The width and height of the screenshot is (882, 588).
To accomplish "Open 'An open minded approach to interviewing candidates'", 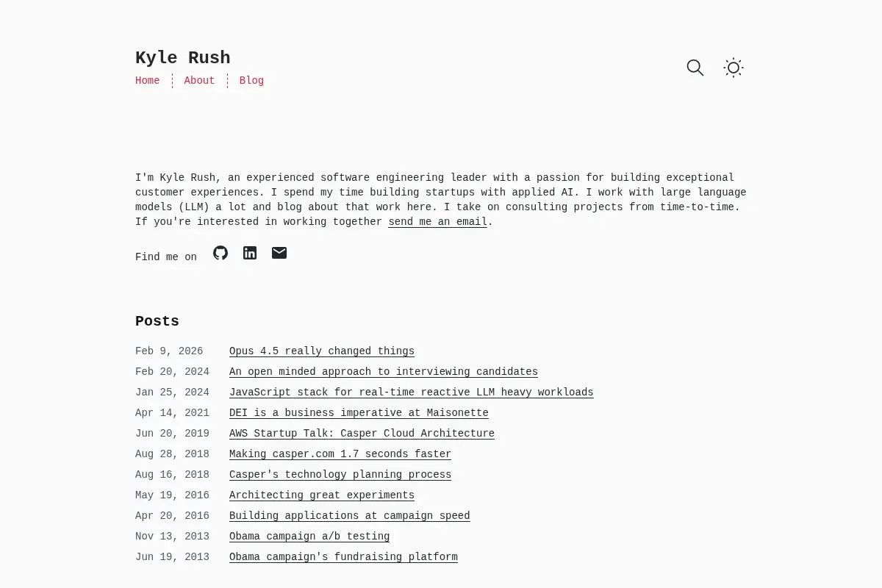I will [384, 372].
